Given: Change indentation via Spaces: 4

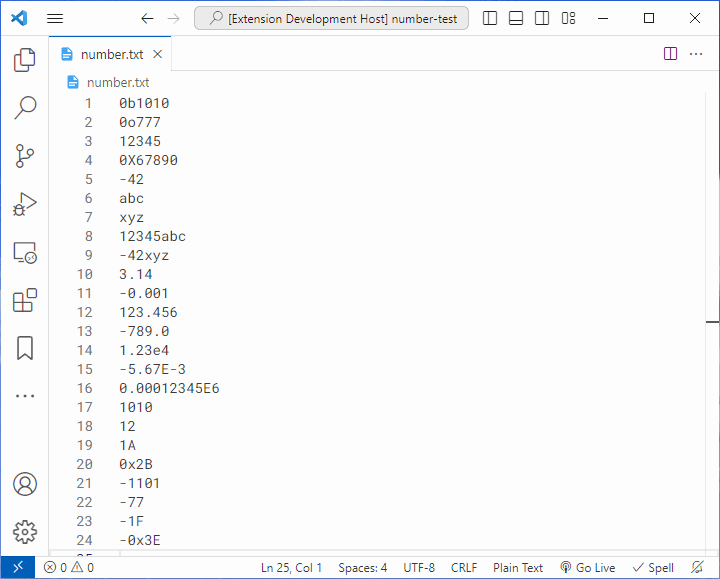Looking at the screenshot, I should [362, 568].
